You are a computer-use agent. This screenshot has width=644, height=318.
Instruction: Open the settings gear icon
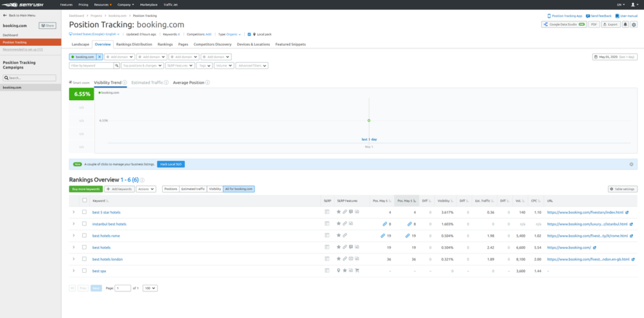click(x=634, y=25)
